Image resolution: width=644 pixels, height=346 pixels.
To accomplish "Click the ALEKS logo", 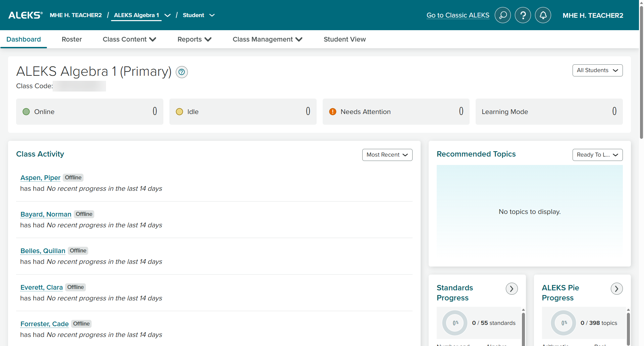I will tap(25, 15).
